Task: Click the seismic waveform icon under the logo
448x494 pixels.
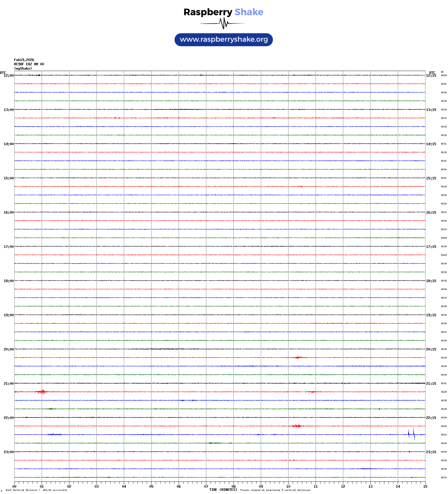Action: pyautogui.click(x=223, y=23)
